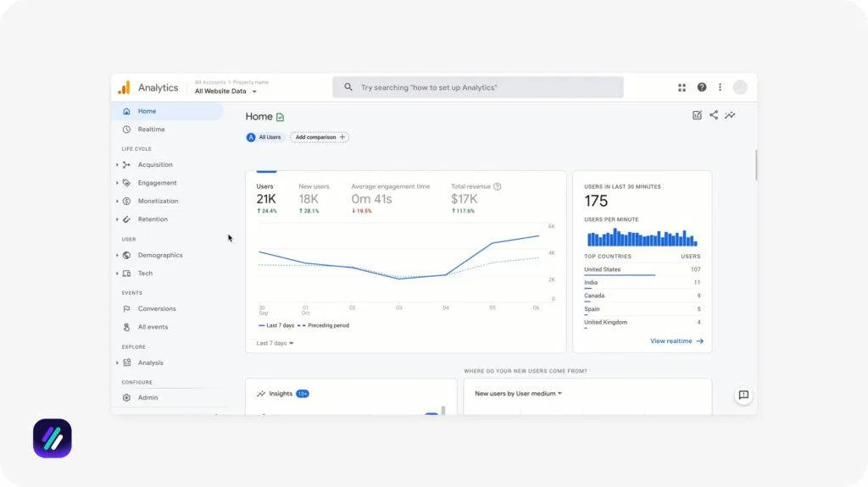Screen dimensions: 868x487
Task: Expand the Analysis section arrow
Action: coord(117,362)
